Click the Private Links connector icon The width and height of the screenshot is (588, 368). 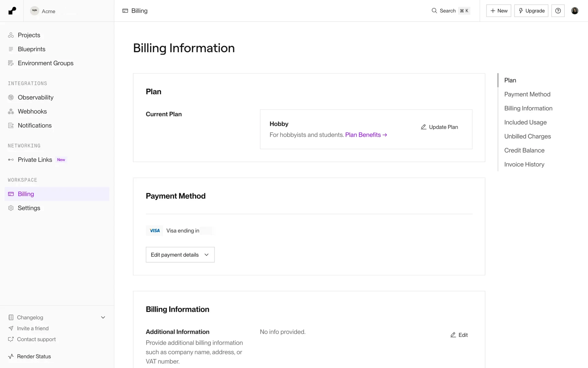point(11,160)
